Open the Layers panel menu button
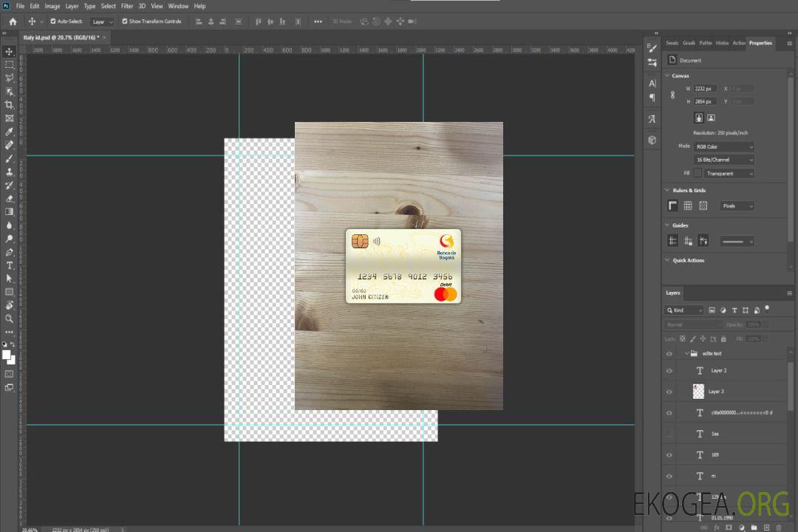Viewport: 798px width, 532px height. pyautogui.click(x=789, y=293)
